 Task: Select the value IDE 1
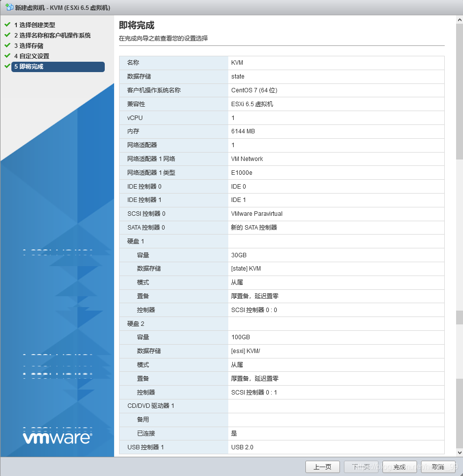pos(239,200)
